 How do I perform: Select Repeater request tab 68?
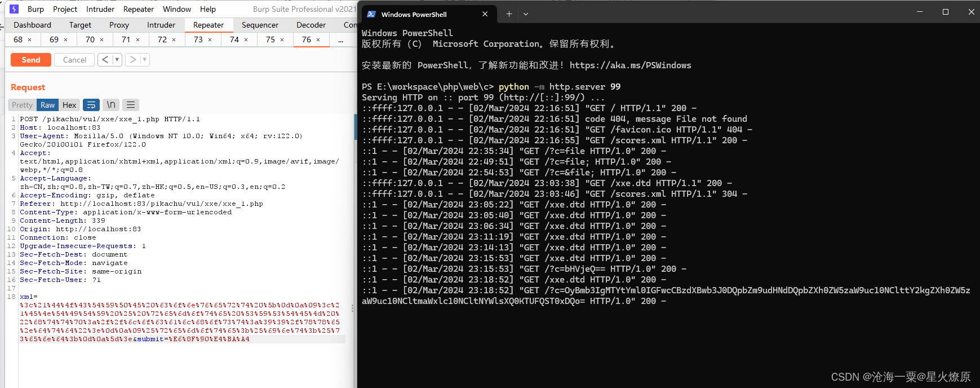[19, 39]
